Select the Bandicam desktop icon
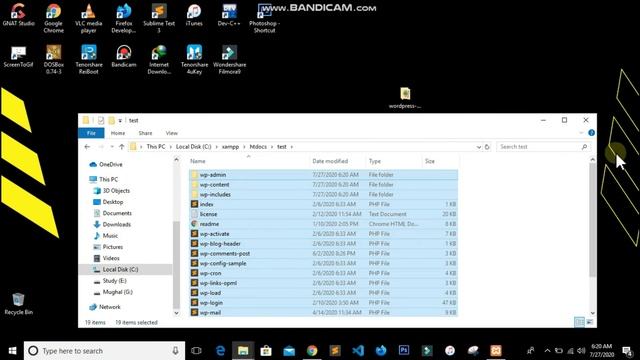The image size is (640, 360). coord(124,56)
